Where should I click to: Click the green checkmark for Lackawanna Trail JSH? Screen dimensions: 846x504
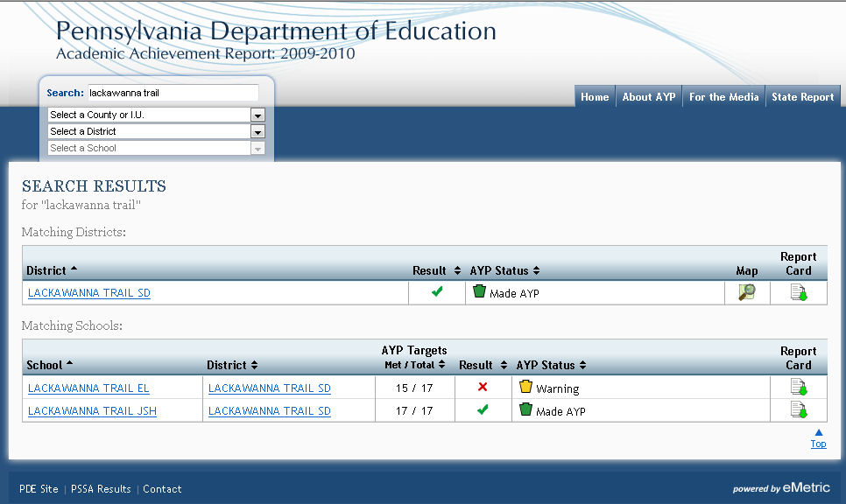pos(483,409)
